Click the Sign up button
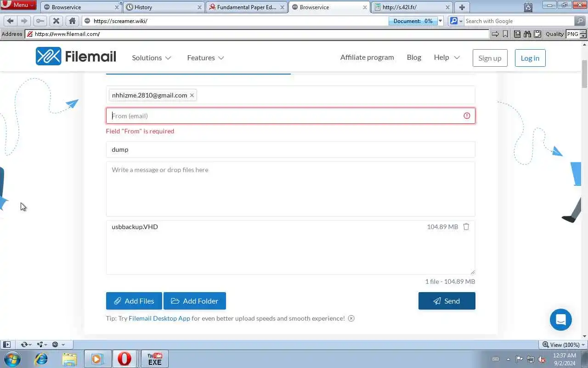The width and height of the screenshot is (588, 368). pyautogui.click(x=490, y=58)
